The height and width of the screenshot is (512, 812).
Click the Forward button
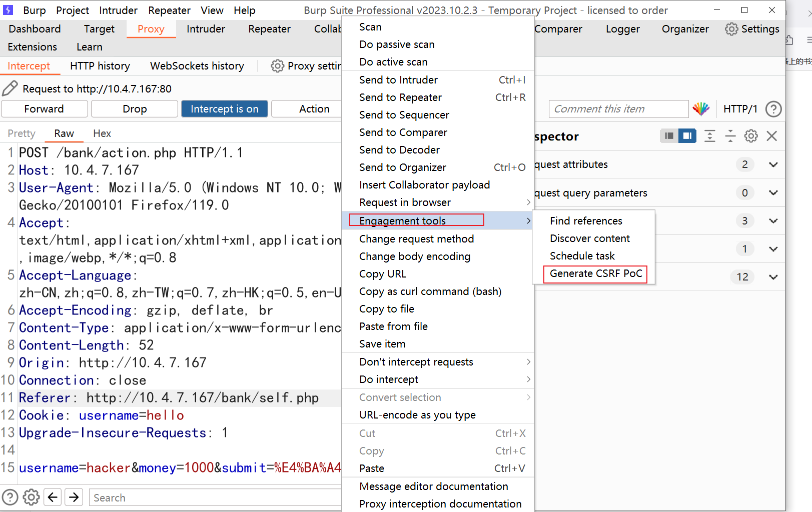point(45,109)
